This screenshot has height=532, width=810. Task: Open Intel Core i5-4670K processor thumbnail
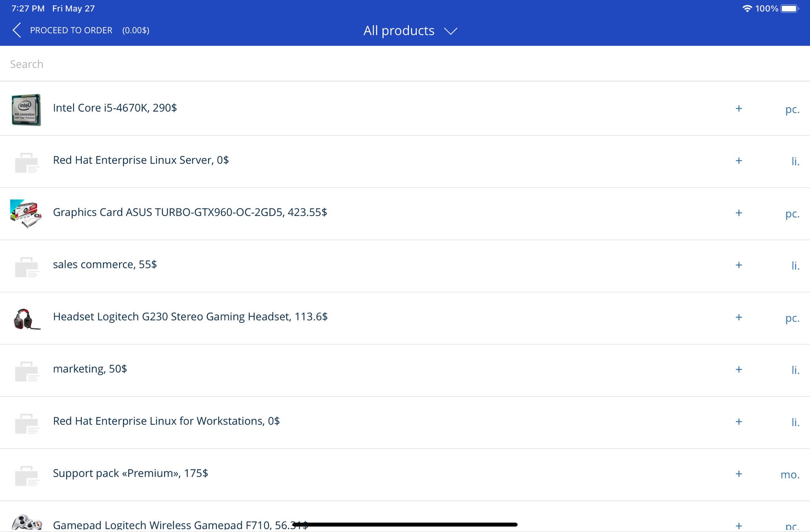[26, 110]
